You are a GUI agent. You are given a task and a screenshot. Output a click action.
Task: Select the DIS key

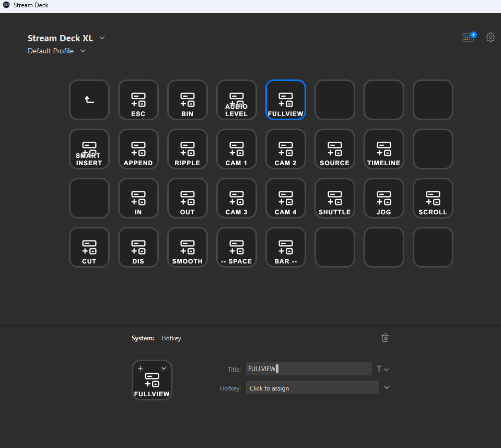pyautogui.click(x=138, y=247)
